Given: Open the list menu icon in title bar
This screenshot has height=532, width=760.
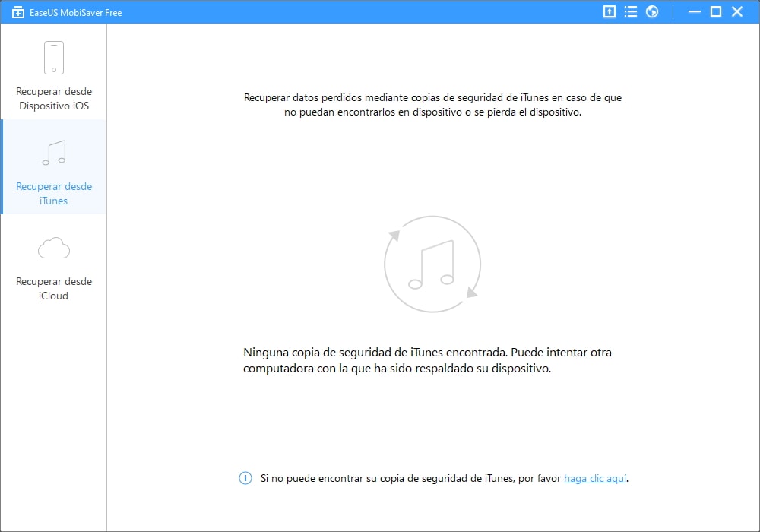Looking at the screenshot, I should (x=631, y=11).
